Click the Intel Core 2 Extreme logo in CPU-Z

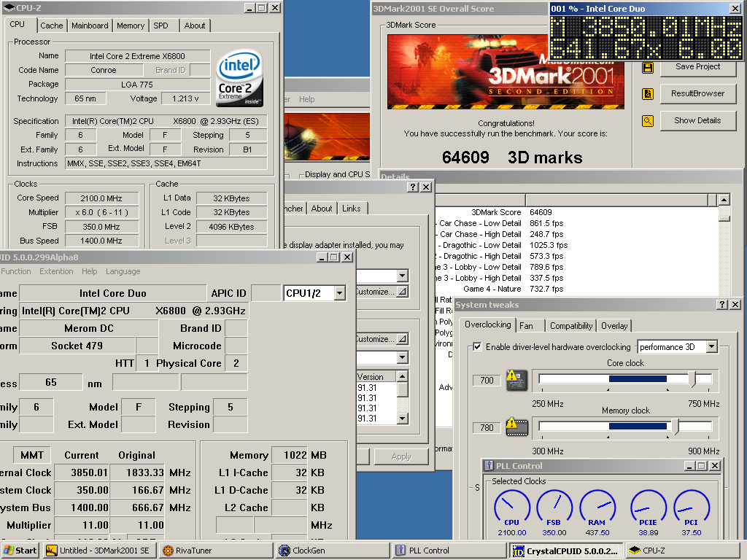[239, 78]
